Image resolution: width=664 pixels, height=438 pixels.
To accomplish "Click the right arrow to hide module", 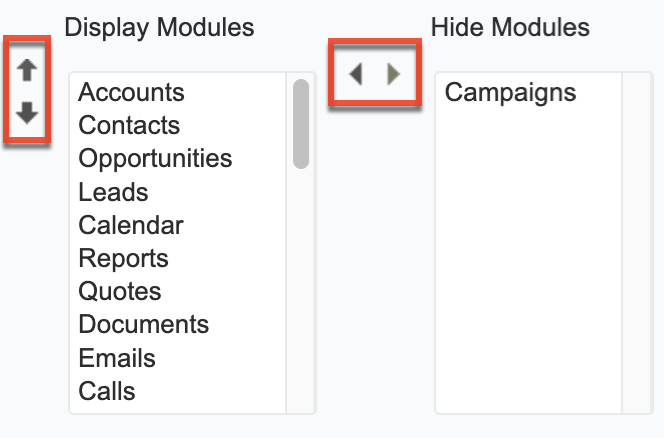I will (394, 74).
